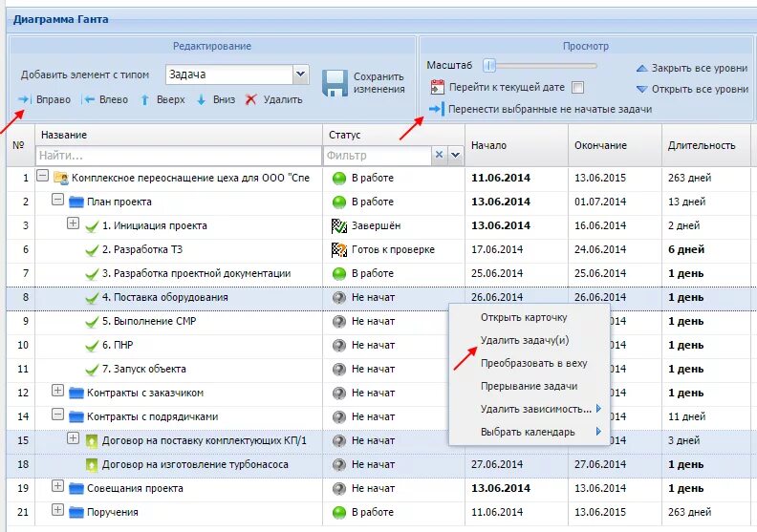Open the Статус filter dropdown arrow
The height and width of the screenshot is (532, 757).
455,156
